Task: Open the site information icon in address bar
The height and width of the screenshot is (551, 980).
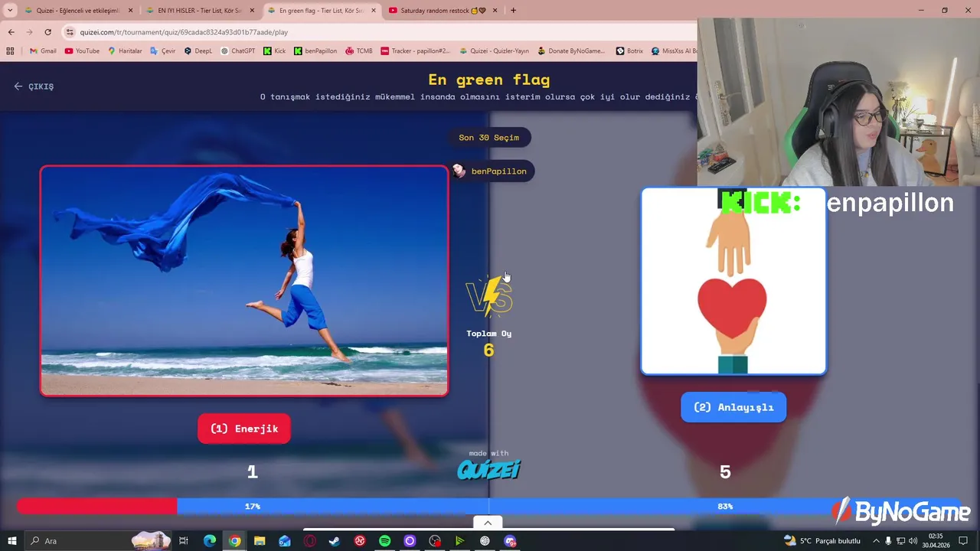Action: pyautogui.click(x=70, y=32)
